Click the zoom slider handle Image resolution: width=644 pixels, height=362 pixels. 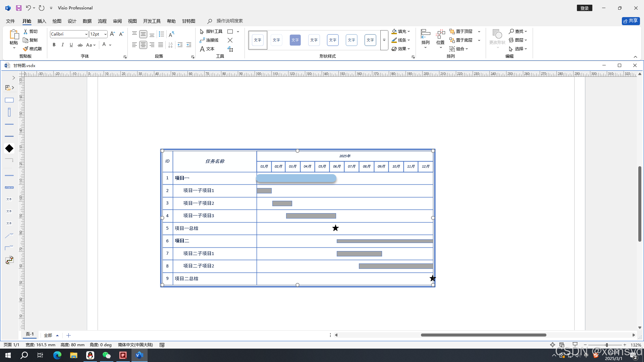tap(606, 345)
